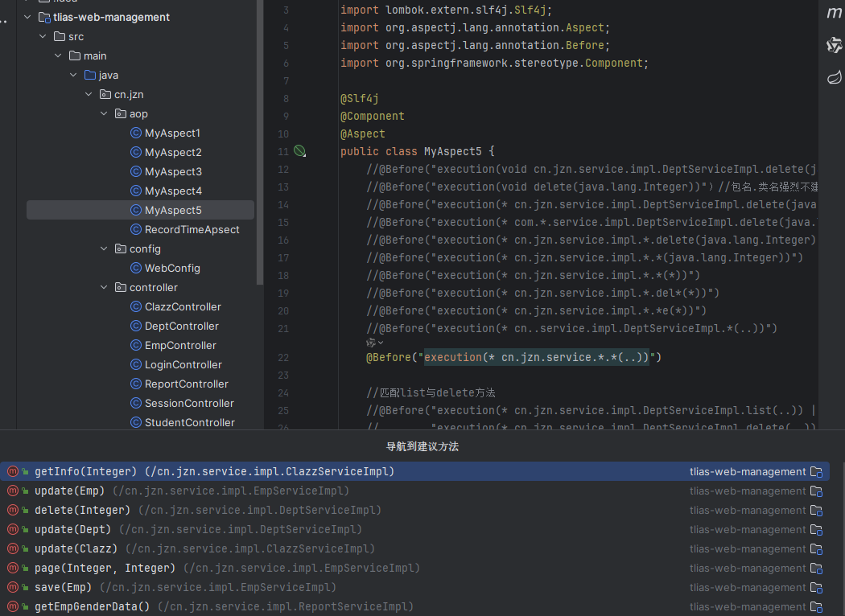This screenshot has height=616, width=845.
Task: Click the @Aspect annotation on line 10
Action: coord(363,134)
